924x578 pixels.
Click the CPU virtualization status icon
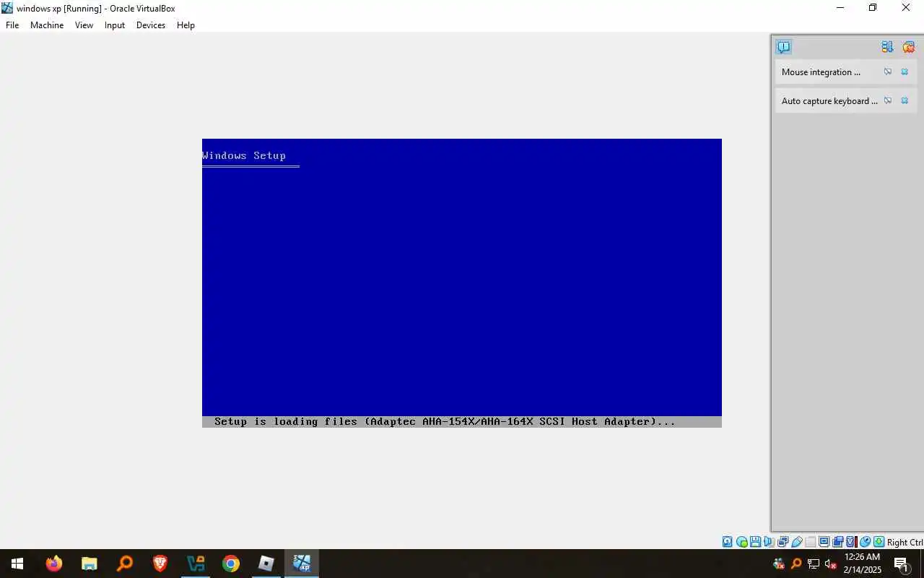852,542
